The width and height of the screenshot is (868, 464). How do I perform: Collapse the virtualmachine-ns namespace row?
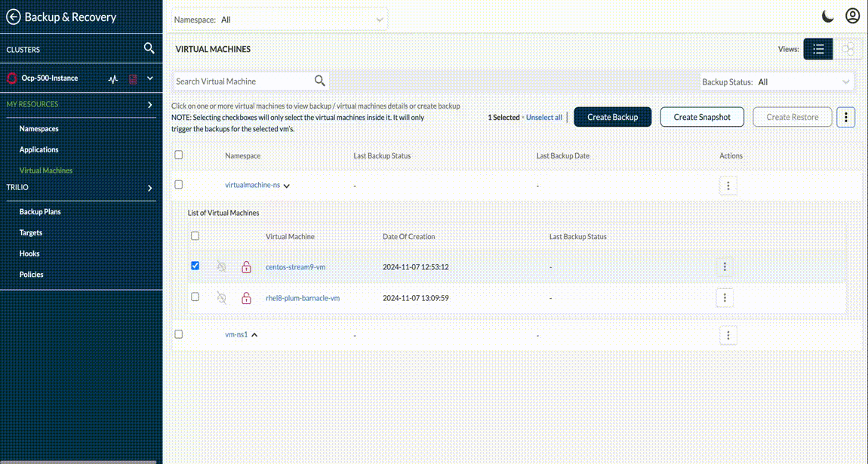287,186
